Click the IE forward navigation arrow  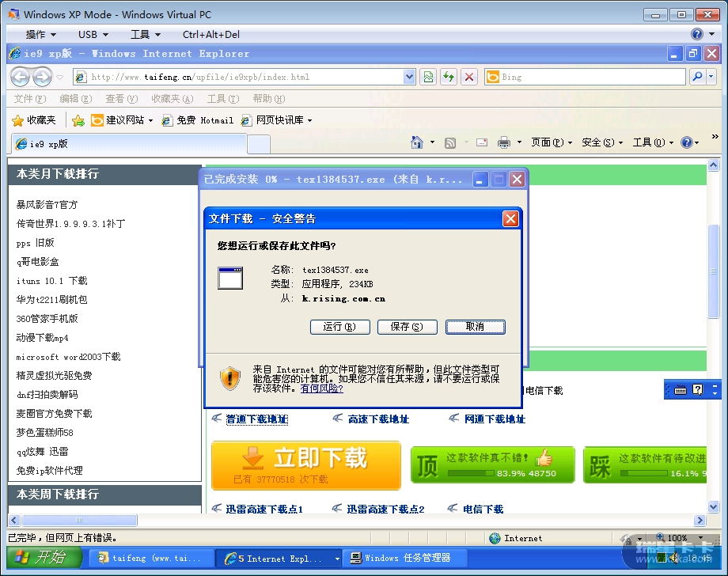[x=42, y=77]
